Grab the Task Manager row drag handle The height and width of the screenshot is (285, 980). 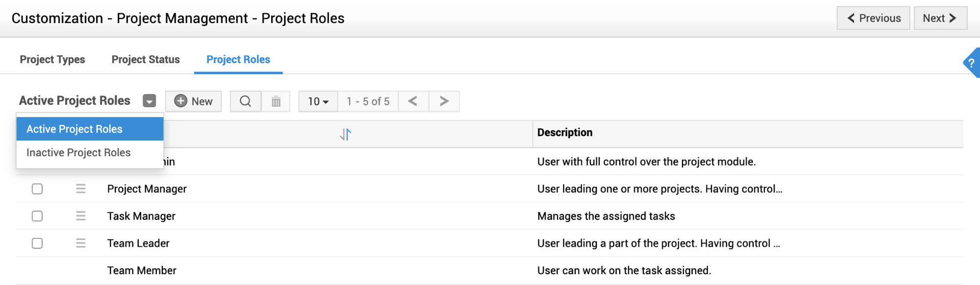81,216
